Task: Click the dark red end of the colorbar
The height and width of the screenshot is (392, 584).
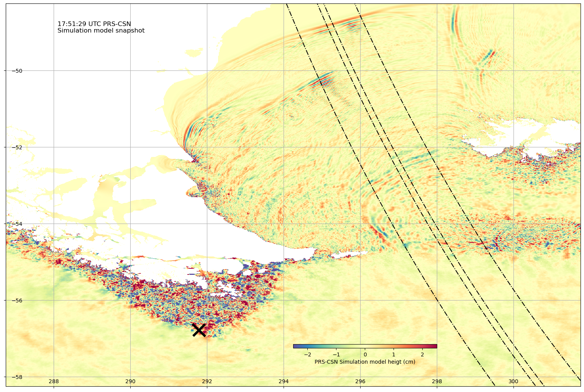Action: point(434,346)
